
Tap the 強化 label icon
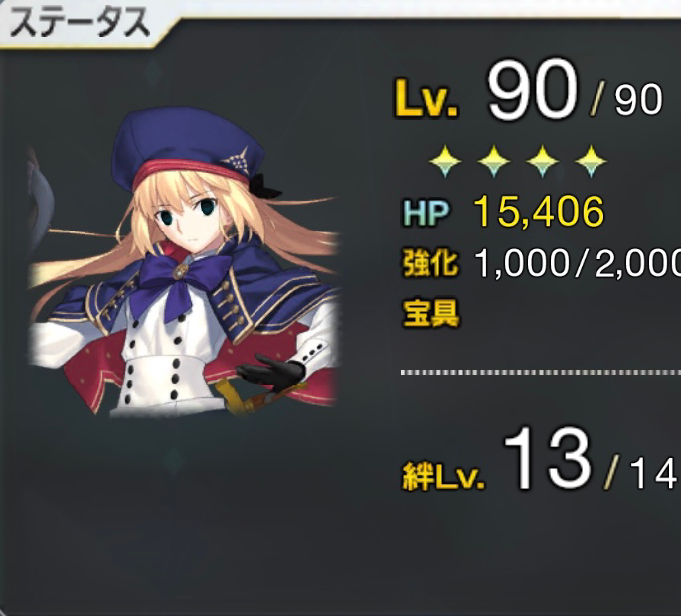[x=430, y=263]
